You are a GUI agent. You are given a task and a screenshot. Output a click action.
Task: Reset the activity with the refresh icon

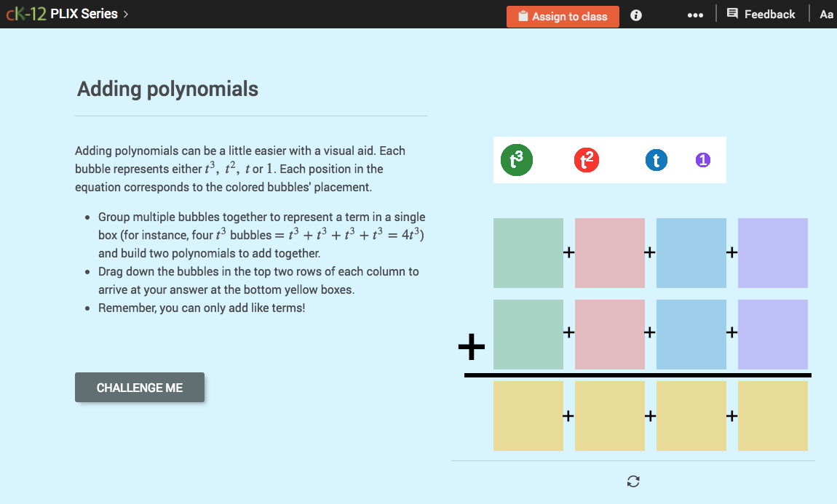pos(632,481)
